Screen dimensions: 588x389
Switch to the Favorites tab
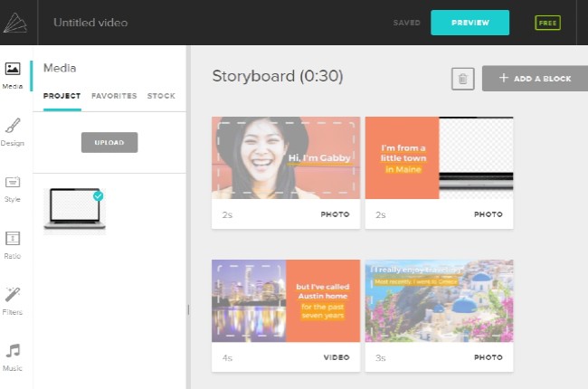pyautogui.click(x=114, y=96)
